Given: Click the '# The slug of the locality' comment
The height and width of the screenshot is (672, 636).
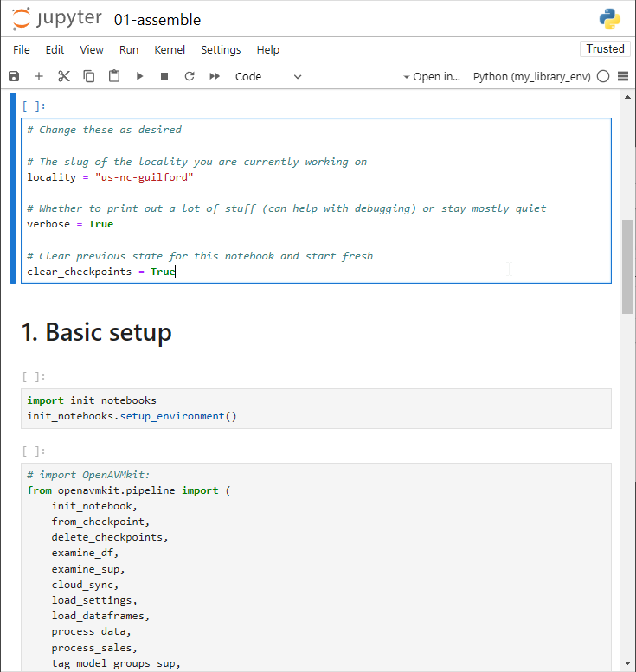Looking at the screenshot, I should click(x=196, y=162).
